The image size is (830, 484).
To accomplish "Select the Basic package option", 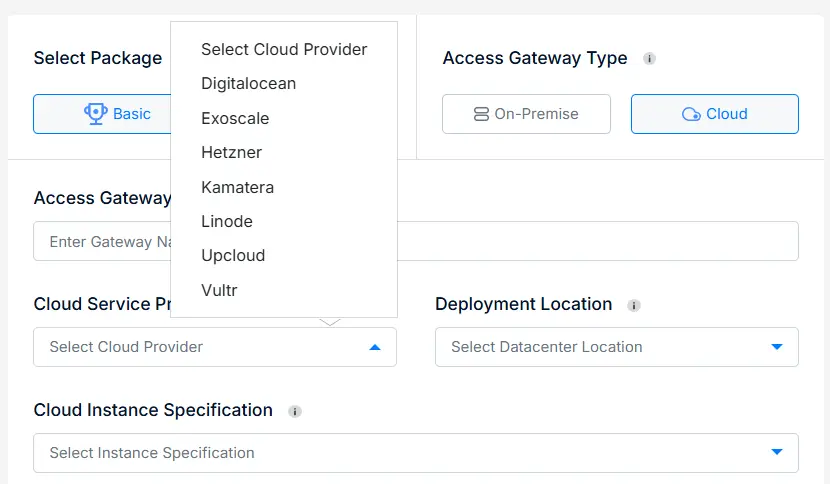I will tap(102, 114).
